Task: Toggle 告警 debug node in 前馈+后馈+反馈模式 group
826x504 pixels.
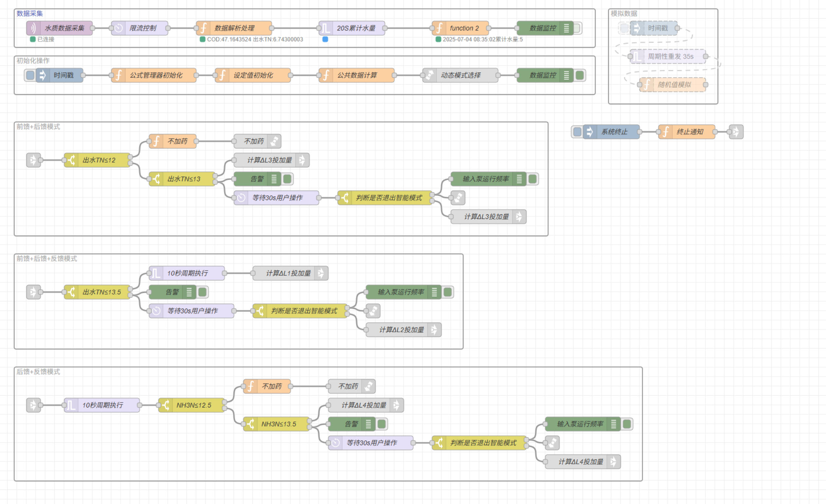Action: 202,292
